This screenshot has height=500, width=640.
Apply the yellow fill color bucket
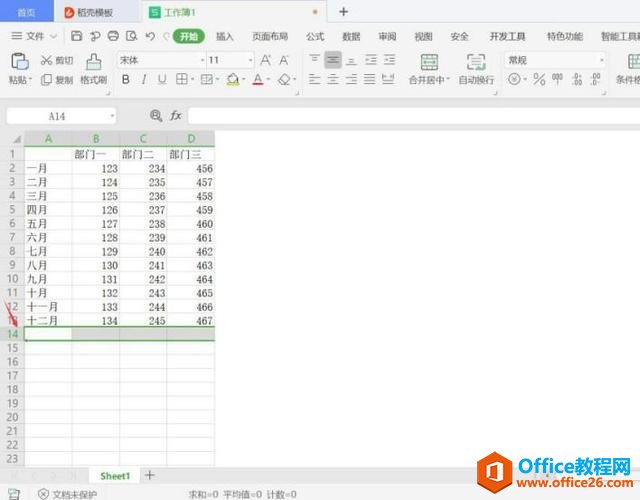coord(233,79)
